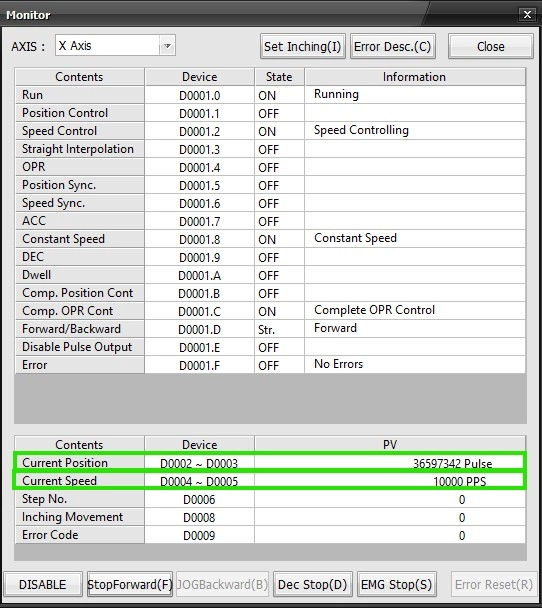Click the Inching Movement row label
This screenshot has height=608, width=542.
(x=80, y=517)
